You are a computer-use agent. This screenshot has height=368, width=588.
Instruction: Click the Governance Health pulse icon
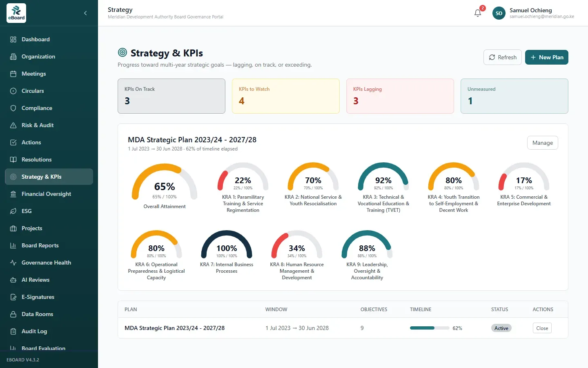(13, 263)
